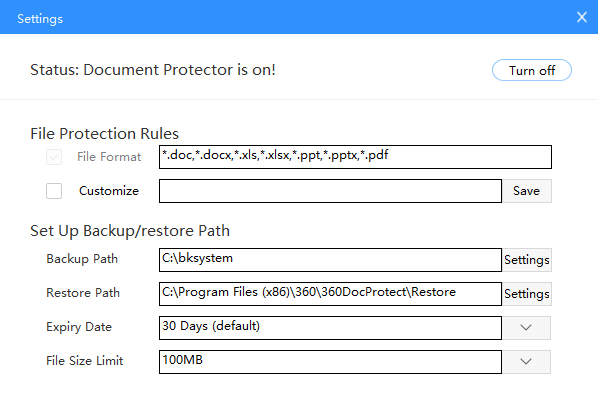The width and height of the screenshot is (598, 408).
Task: Expand the Expiry Date dropdown arrow
Action: [x=526, y=328]
